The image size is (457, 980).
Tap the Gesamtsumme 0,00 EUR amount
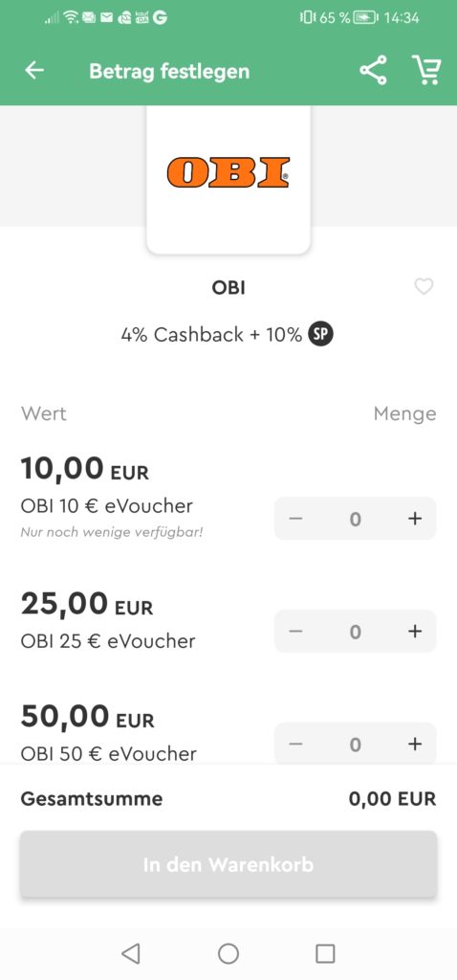pyautogui.click(x=393, y=798)
